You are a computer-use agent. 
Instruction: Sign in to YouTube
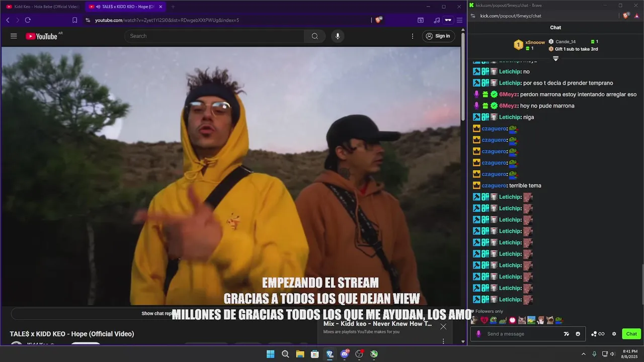pos(438,36)
